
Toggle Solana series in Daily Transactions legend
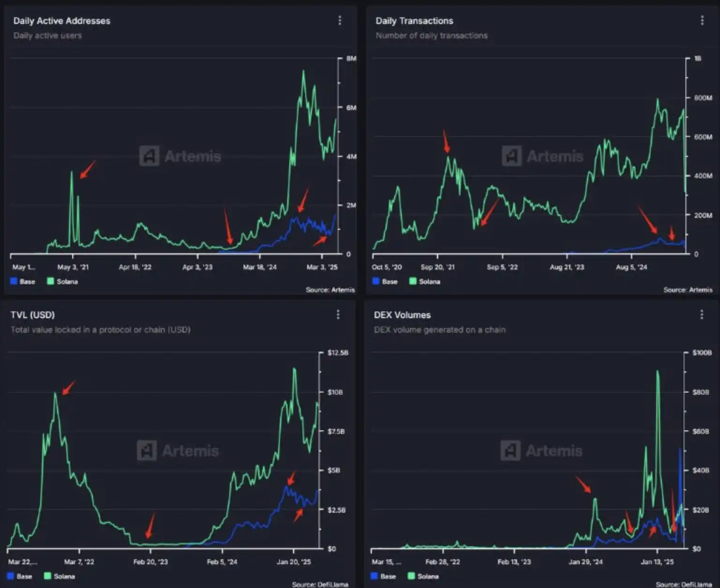[425, 281]
